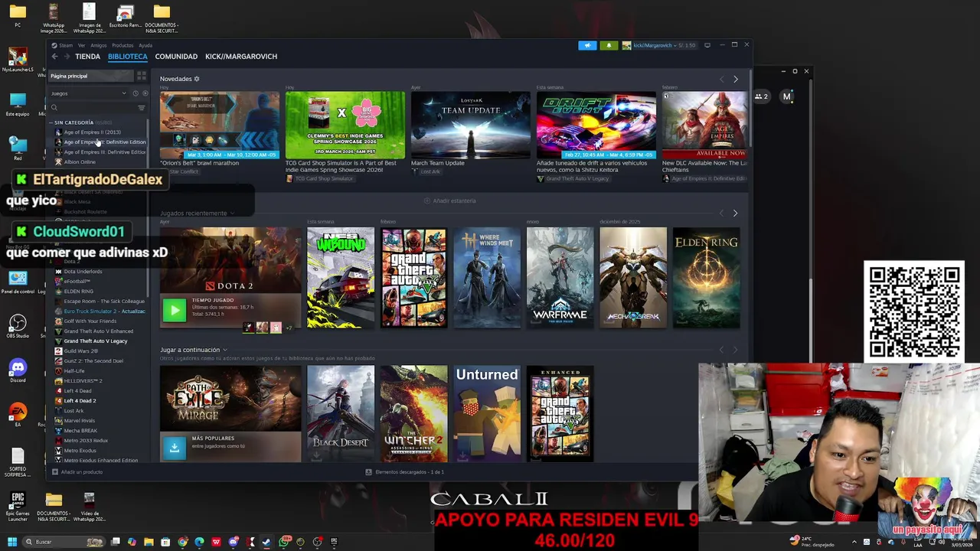
Task: Collapse the SIN CATEGORÍA section
Action: (x=51, y=122)
